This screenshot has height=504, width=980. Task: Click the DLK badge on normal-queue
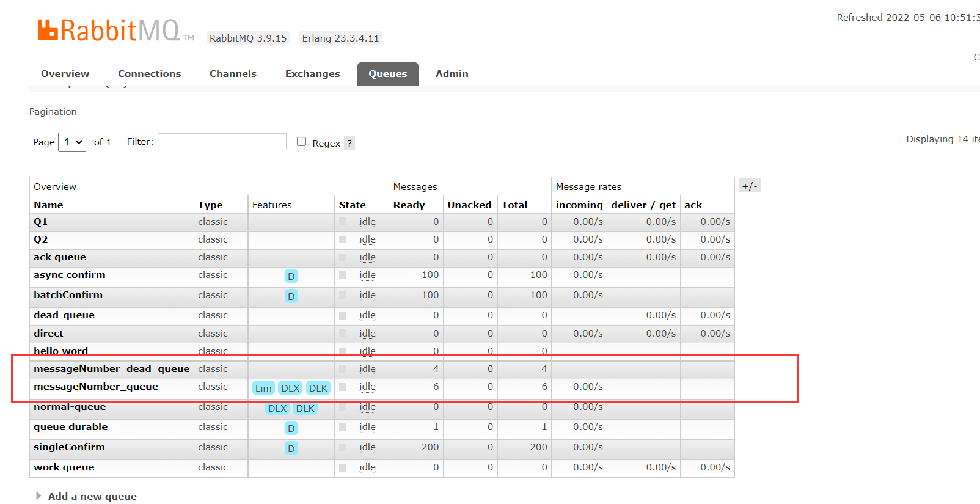pos(305,408)
